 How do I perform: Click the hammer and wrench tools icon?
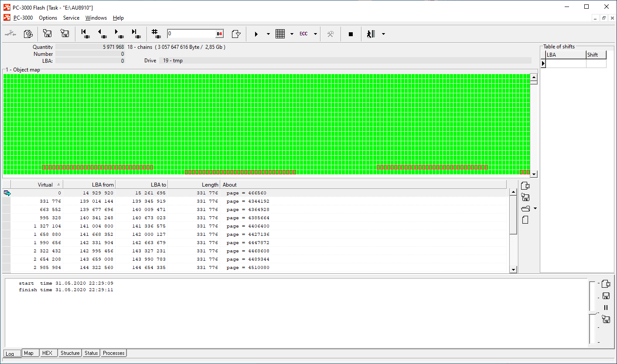331,34
